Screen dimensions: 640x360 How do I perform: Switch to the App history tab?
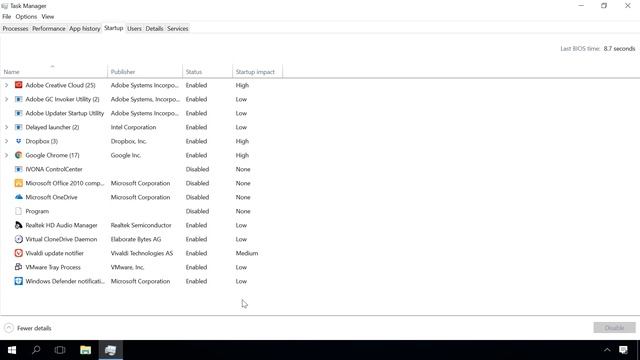(x=84, y=29)
